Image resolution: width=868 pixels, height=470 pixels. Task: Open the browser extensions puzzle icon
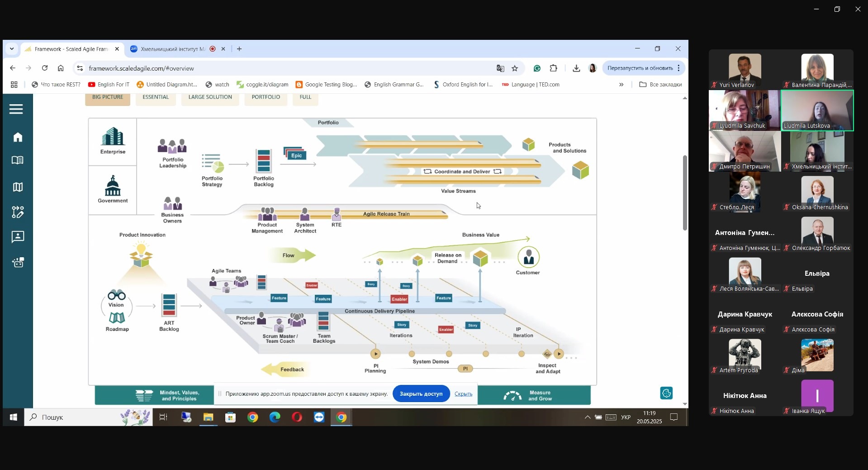point(553,68)
